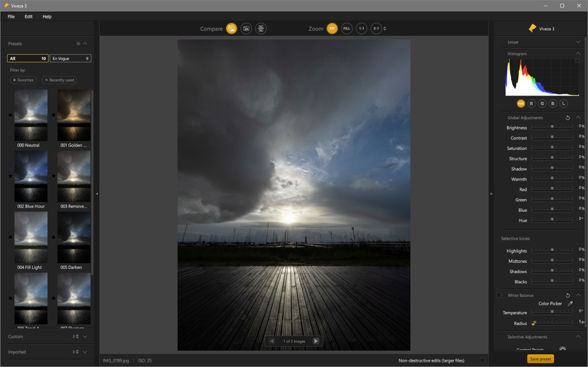Pick the White Balance color picker eyedropper
Image resolution: width=588 pixels, height=367 pixels.
pos(570,304)
